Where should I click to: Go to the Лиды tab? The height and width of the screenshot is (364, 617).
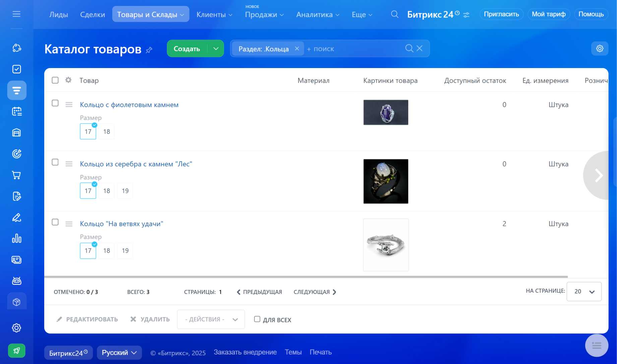pos(59,14)
